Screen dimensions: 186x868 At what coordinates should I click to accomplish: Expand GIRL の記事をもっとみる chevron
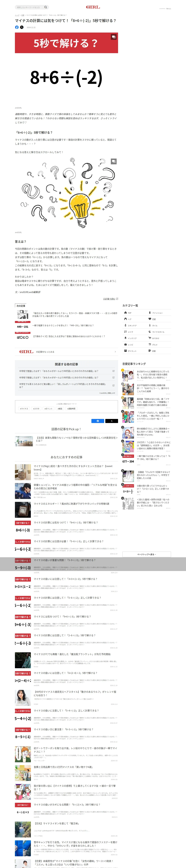[x=115, y=352]
